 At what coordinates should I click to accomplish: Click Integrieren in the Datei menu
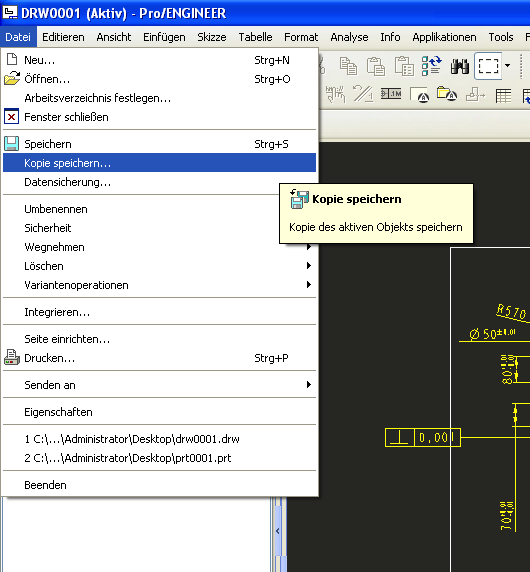click(x=159, y=312)
